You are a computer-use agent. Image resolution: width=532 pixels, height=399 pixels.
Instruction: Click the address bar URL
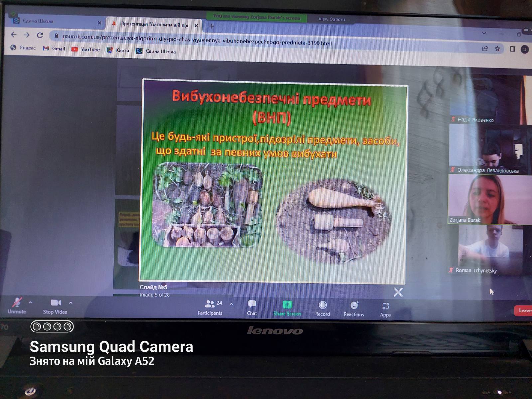pos(197,40)
